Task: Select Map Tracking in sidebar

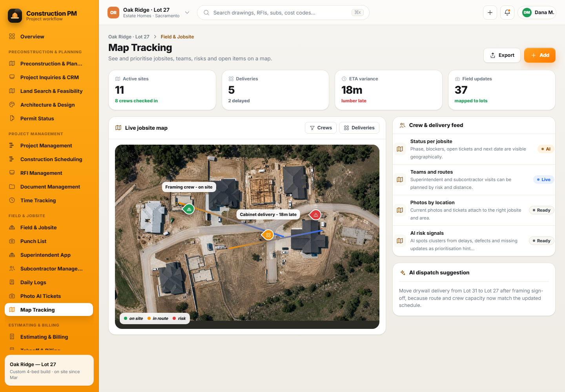Action: (49, 310)
